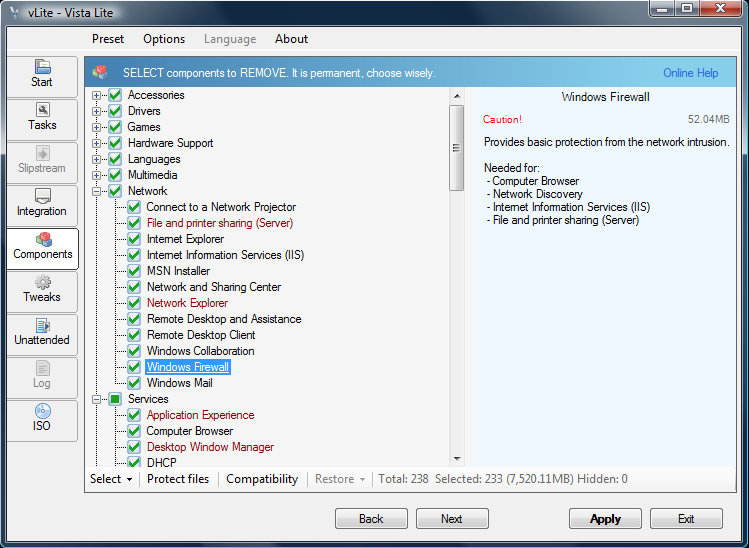Expand the Drivers tree node
Image resolution: width=749 pixels, height=548 pixels.
(x=96, y=111)
